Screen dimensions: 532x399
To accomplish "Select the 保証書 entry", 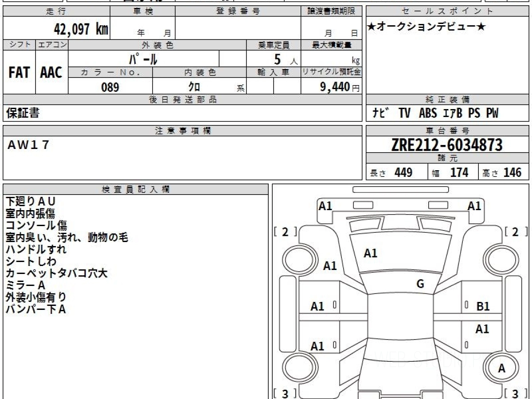I will [x=23, y=113].
